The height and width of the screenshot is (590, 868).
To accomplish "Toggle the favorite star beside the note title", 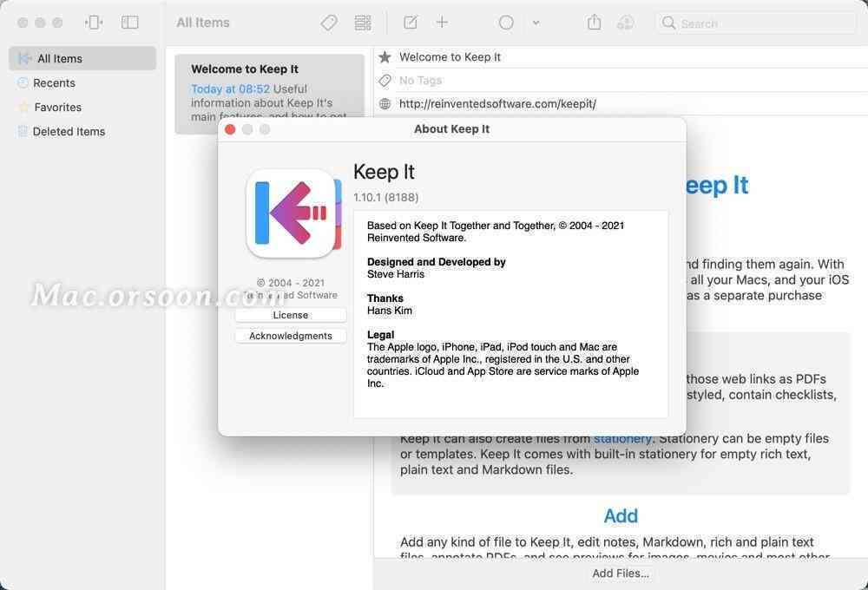I will [x=385, y=57].
